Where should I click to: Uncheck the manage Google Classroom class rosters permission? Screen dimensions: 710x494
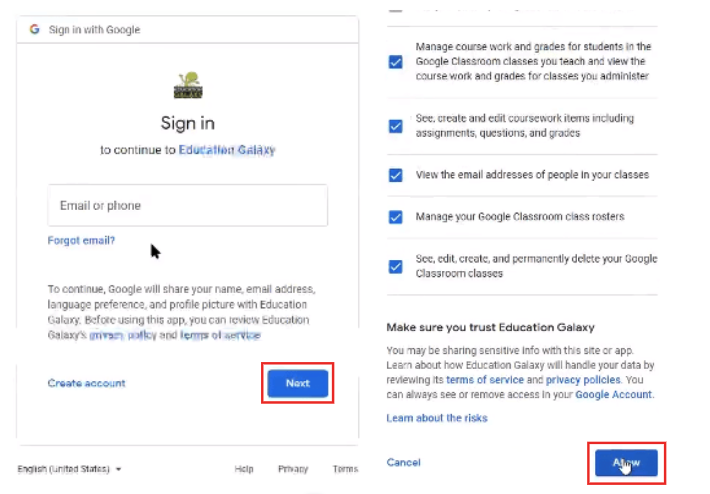point(395,217)
